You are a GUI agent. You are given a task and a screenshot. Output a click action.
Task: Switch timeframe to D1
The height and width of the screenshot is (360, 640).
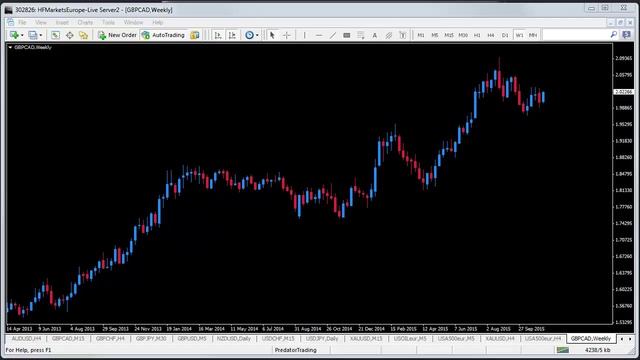tap(505, 35)
